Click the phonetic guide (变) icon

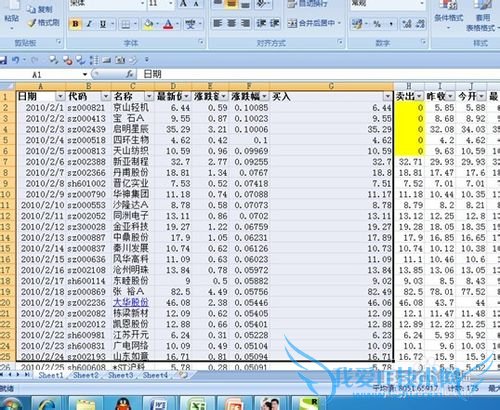click(190, 24)
